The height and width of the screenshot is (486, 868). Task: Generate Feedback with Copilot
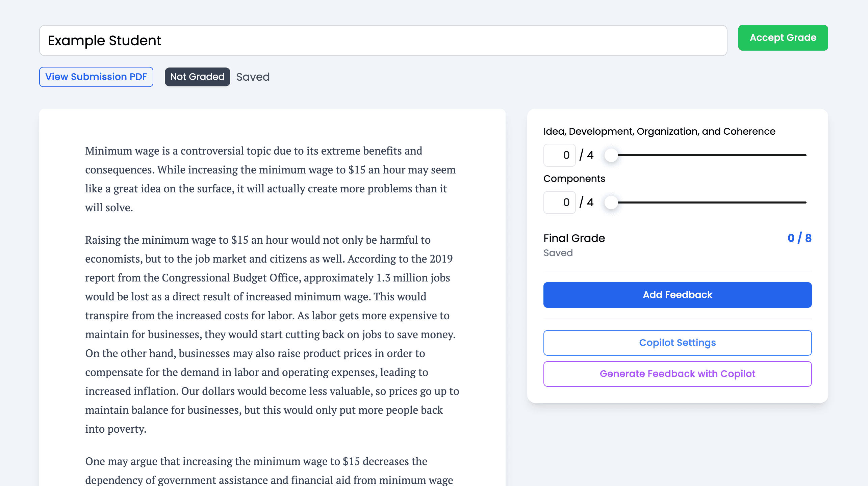click(677, 374)
